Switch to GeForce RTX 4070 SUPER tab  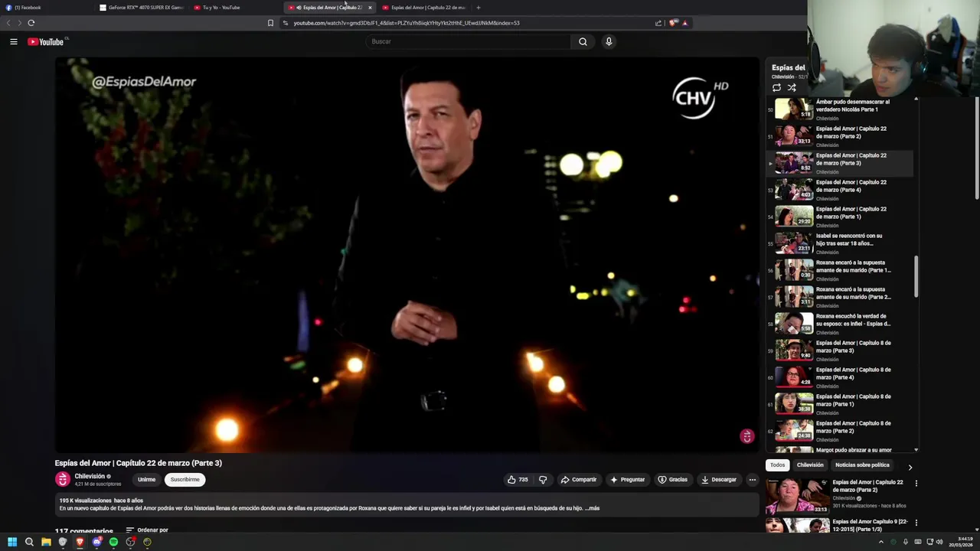(142, 8)
